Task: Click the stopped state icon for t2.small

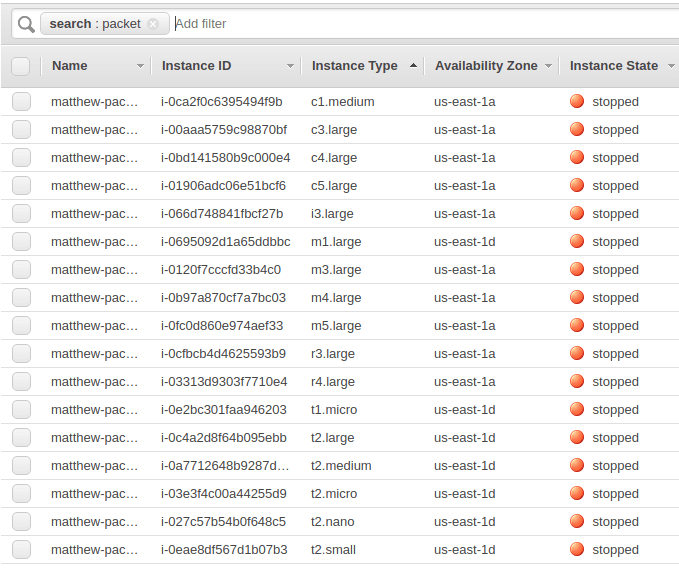Action: tap(577, 550)
